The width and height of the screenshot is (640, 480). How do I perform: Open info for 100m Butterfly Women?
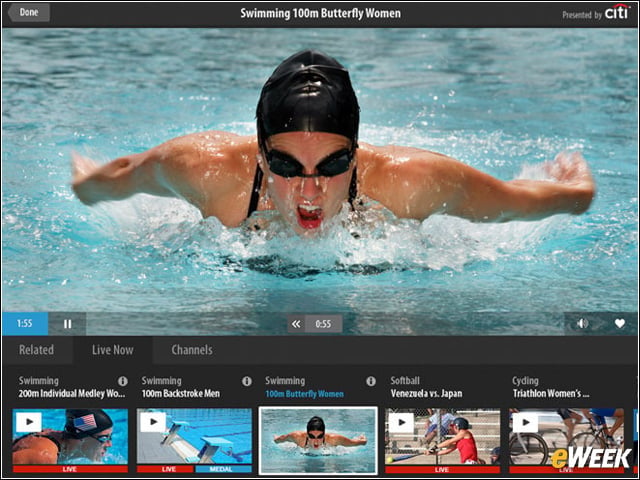click(x=371, y=381)
